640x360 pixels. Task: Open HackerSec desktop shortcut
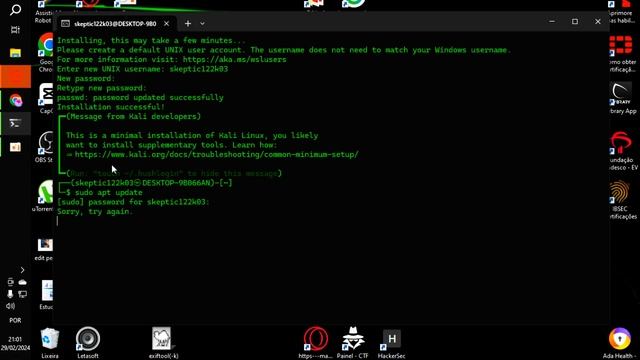pyautogui.click(x=391, y=343)
